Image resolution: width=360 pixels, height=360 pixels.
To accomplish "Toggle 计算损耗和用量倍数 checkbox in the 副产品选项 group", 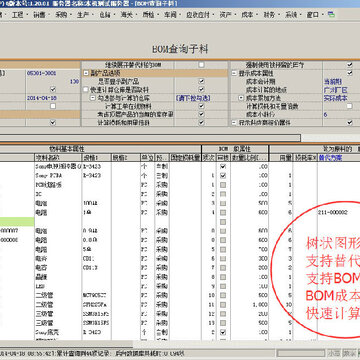I will pyautogui.click(x=201, y=123).
